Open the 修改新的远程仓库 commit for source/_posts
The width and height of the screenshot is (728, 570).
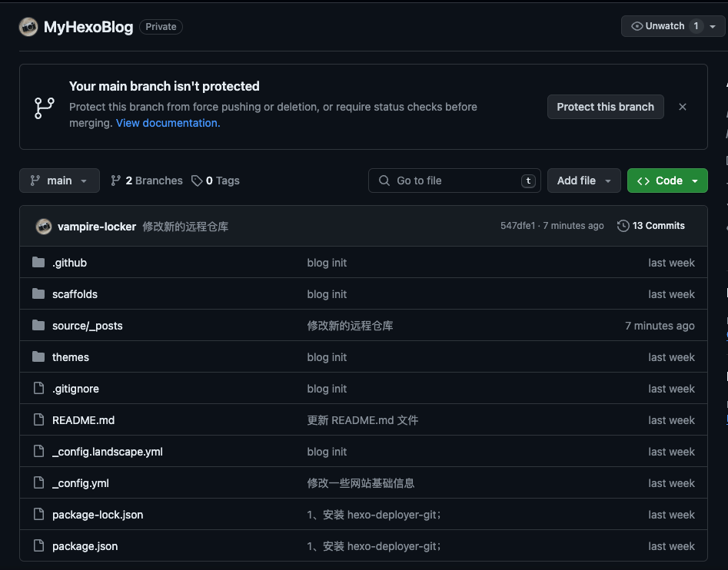[350, 326]
